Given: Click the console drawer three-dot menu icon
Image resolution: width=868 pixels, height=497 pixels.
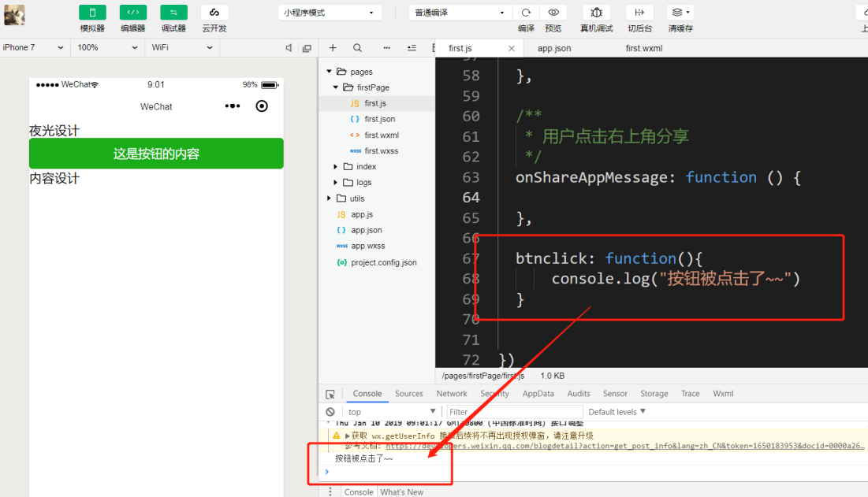Looking at the screenshot, I should point(330,491).
